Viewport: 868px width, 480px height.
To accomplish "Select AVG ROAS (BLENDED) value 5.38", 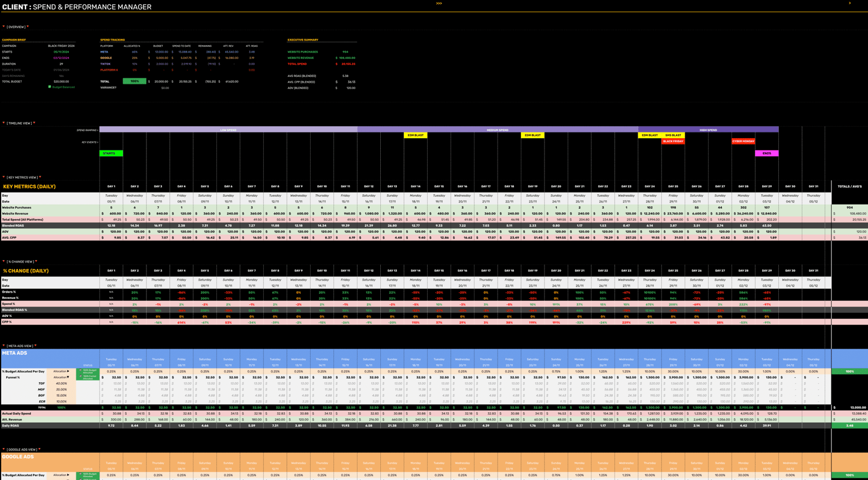I will tap(345, 76).
